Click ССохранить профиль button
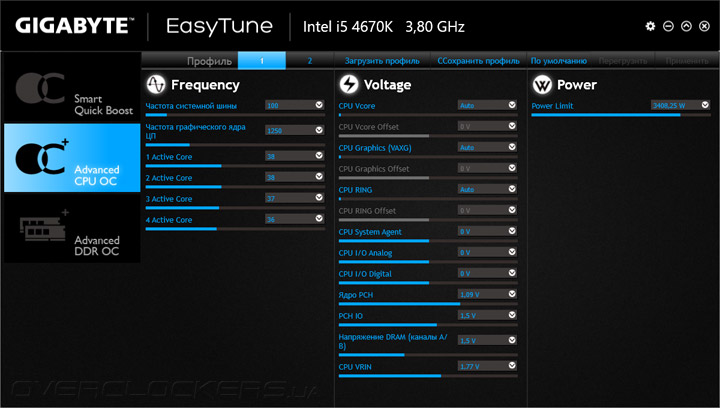The height and width of the screenshot is (408, 720). click(478, 61)
